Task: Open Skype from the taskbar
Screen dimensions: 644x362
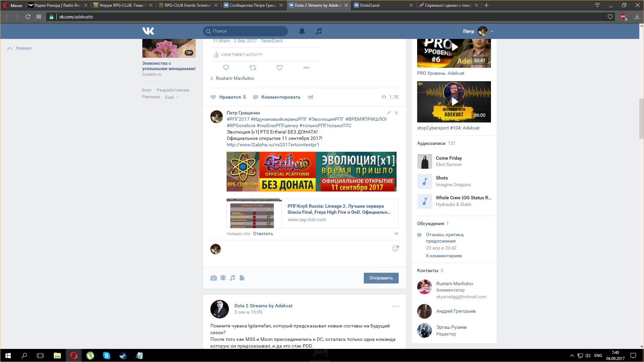Action: coord(107,356)
